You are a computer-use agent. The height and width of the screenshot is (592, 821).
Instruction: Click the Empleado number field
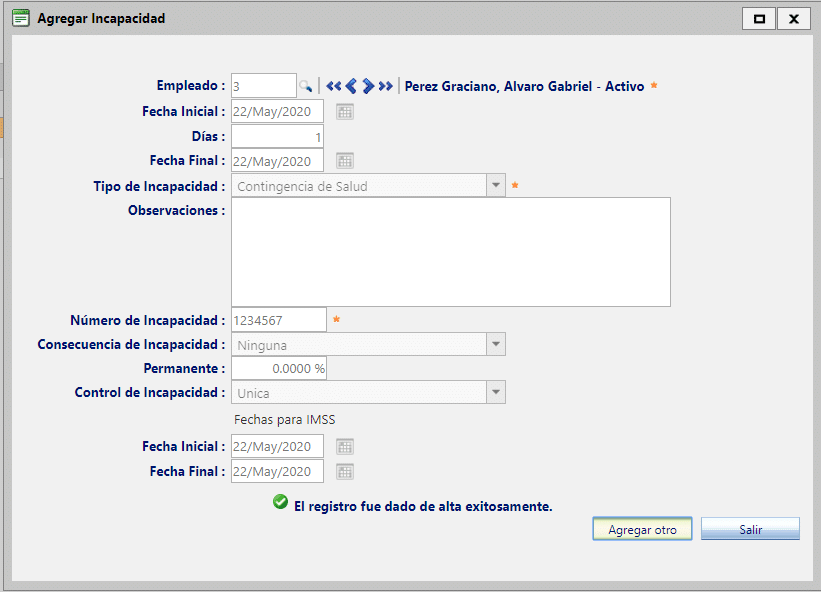click(x=264, y=87)
